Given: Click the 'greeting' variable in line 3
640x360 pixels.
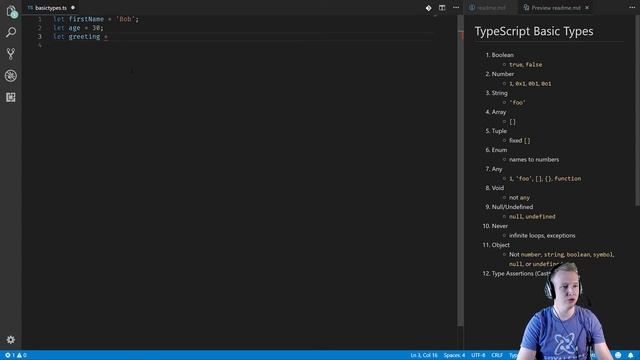Looking at the screenshot, I should (x=84, y=36).
